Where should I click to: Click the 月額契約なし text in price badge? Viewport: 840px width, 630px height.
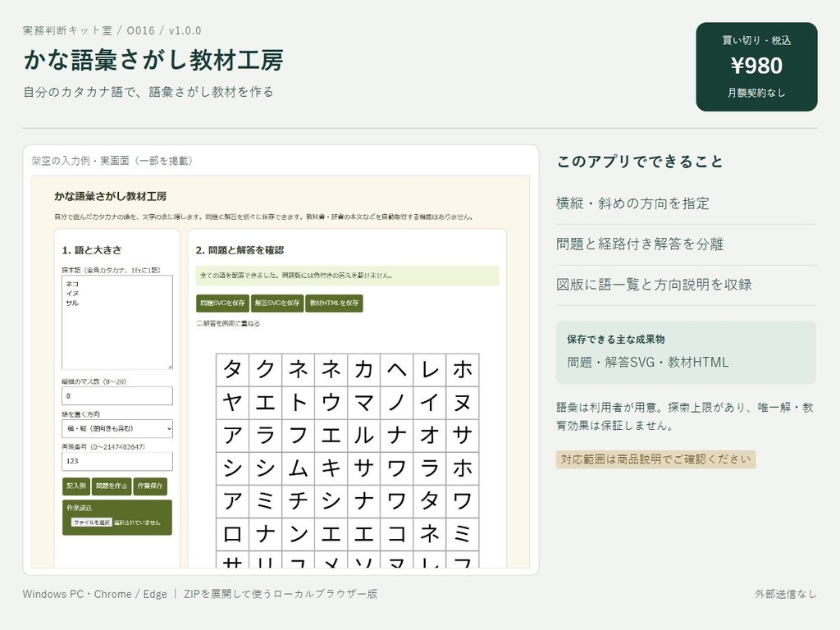click(x=756, y=94)
